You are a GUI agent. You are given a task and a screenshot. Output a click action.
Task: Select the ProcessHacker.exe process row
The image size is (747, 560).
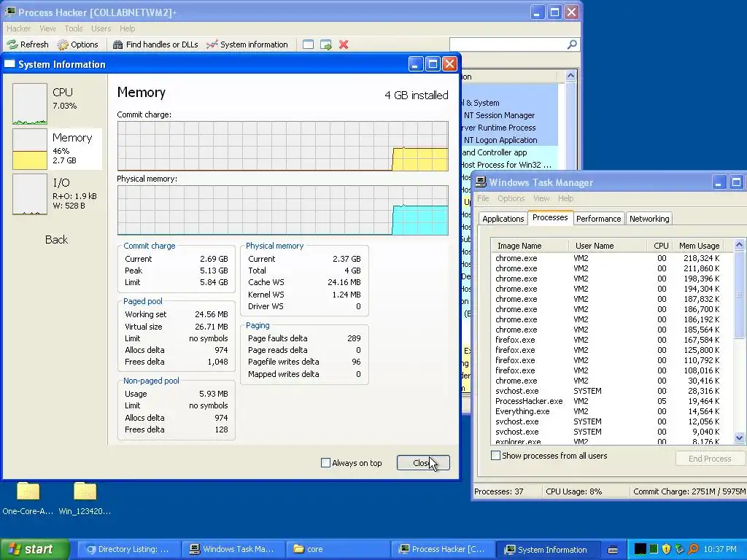coord(608,402)
